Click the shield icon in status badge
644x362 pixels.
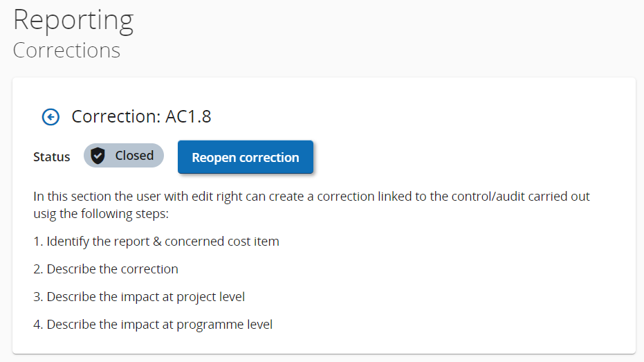pos(98,156)
